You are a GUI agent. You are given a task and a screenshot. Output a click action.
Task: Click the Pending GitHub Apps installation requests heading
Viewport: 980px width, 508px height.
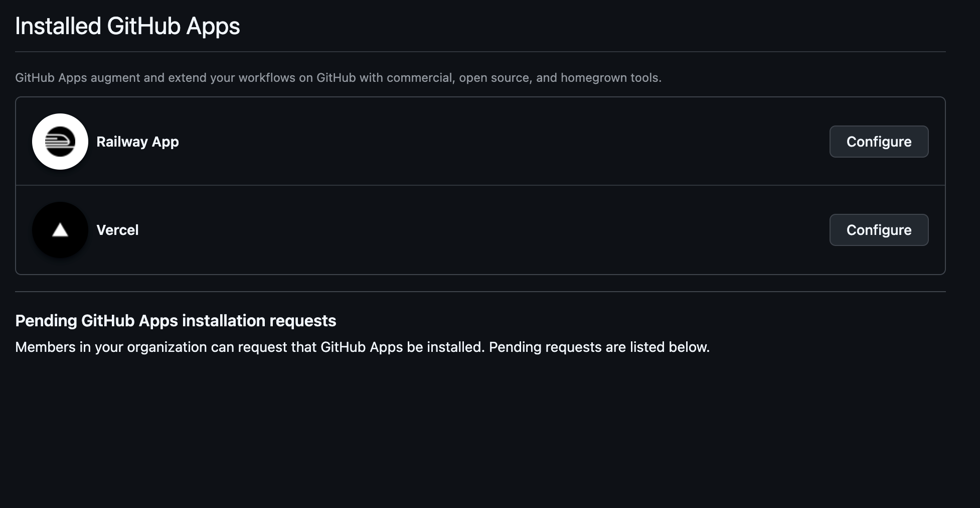coord(176,321)
